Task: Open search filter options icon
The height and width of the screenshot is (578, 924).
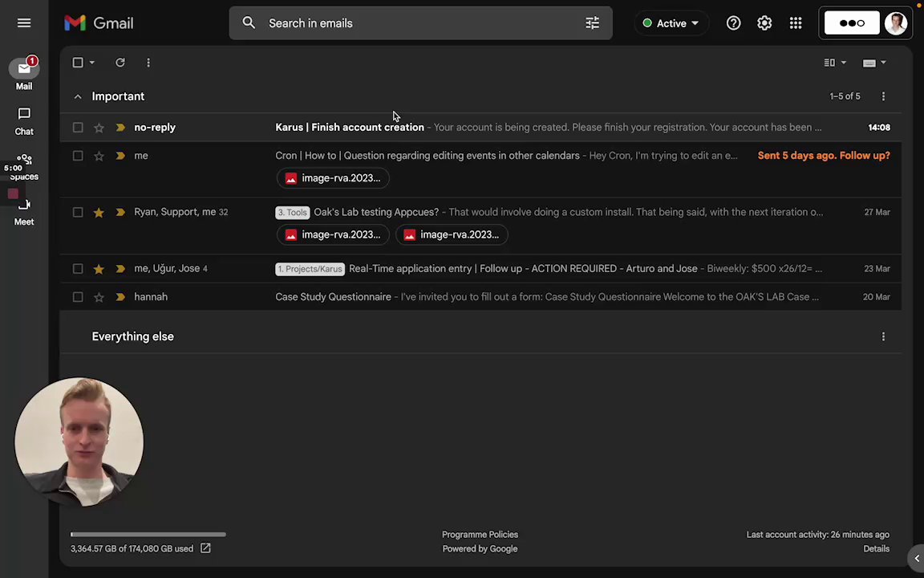Action: 592,23
